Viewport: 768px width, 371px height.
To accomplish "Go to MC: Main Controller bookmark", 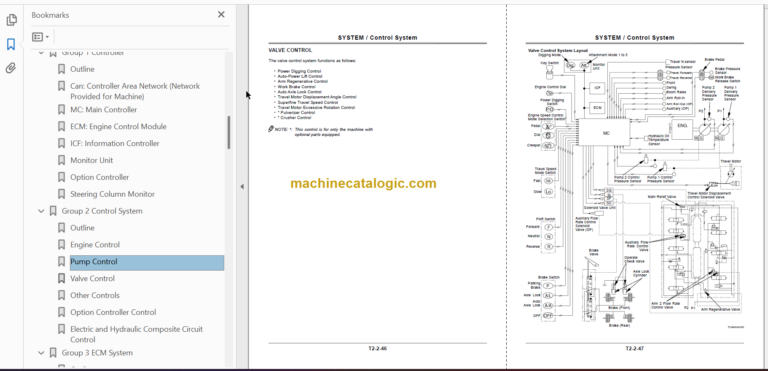I will coord(103,110).
